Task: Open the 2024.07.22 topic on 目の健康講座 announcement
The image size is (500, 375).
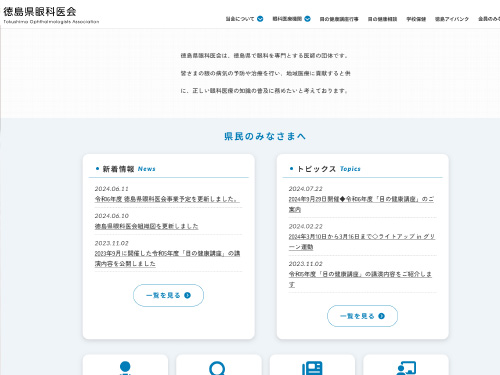Action: click(361, 204)
